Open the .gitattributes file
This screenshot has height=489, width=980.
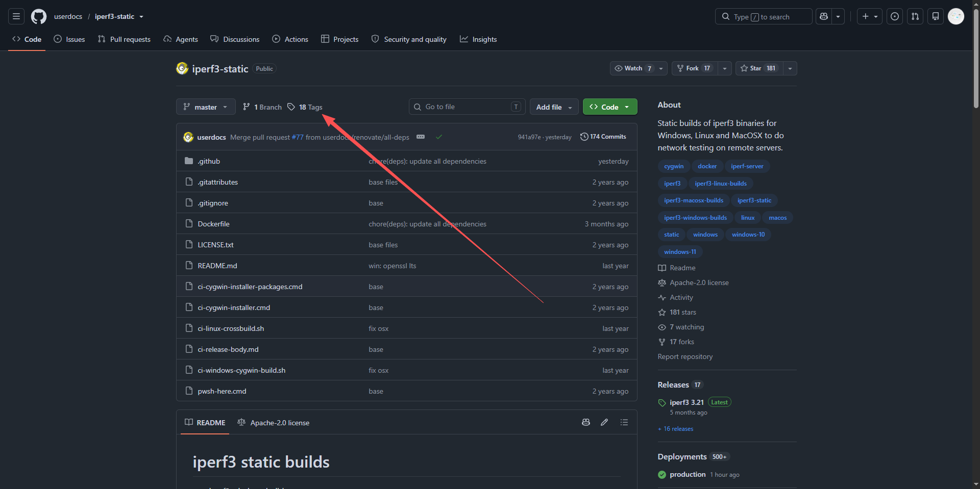(218, 182)
